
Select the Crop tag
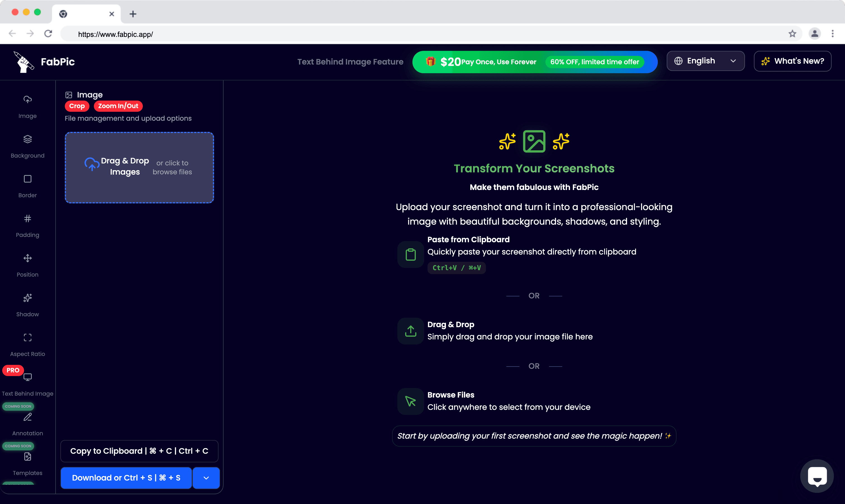[x=77, y=106]
